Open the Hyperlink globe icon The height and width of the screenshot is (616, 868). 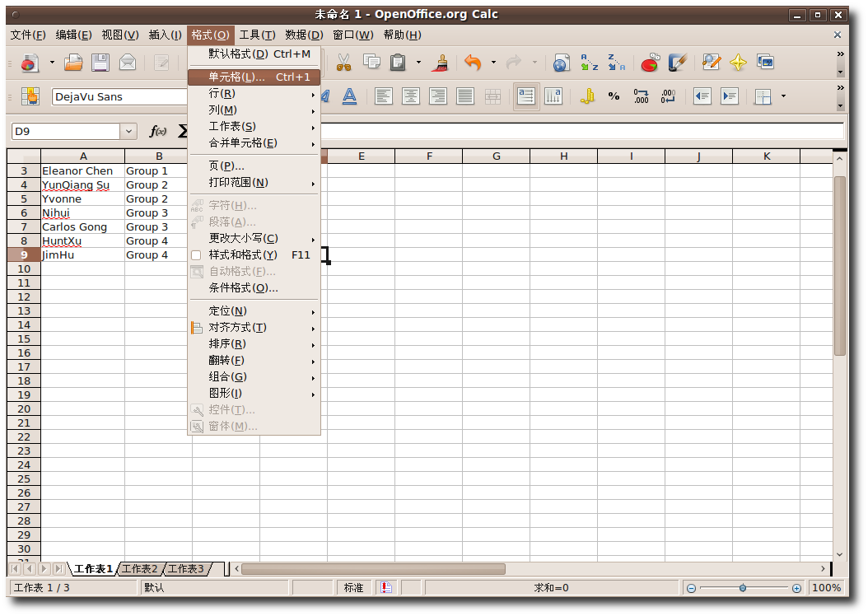561,63
